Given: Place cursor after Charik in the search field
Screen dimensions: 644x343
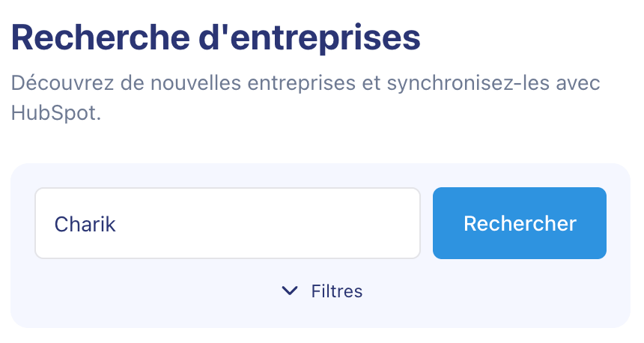Looking at the screenshot, I should 118,224.
